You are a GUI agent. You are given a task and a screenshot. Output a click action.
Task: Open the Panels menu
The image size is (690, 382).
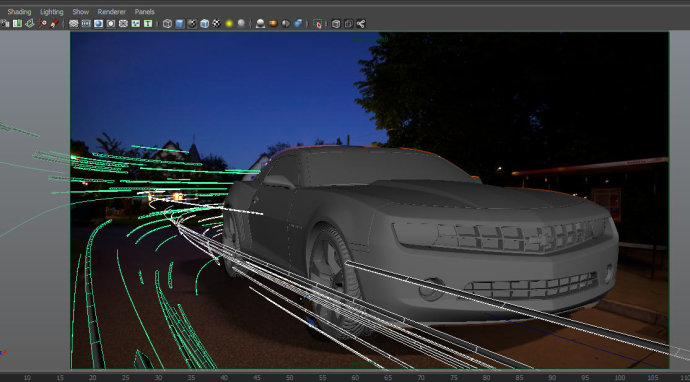pyautogui.click(x=145, y=12)
